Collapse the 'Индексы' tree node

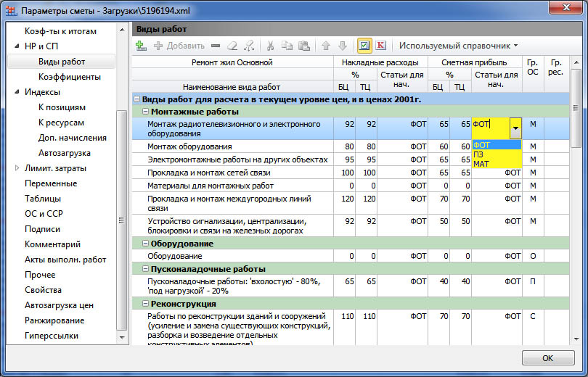pos(17,92)
